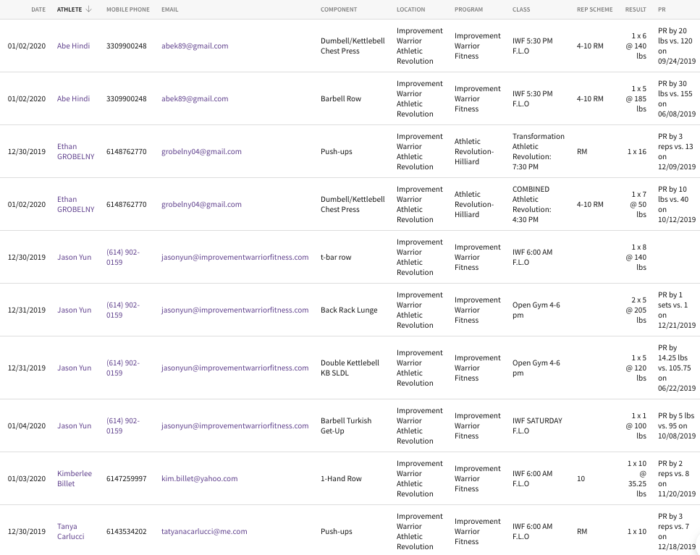This screenshot has width=700, height=555.
Task: Select 'Double Kettlebell KB SLDL' component cell
Action: 350,368
